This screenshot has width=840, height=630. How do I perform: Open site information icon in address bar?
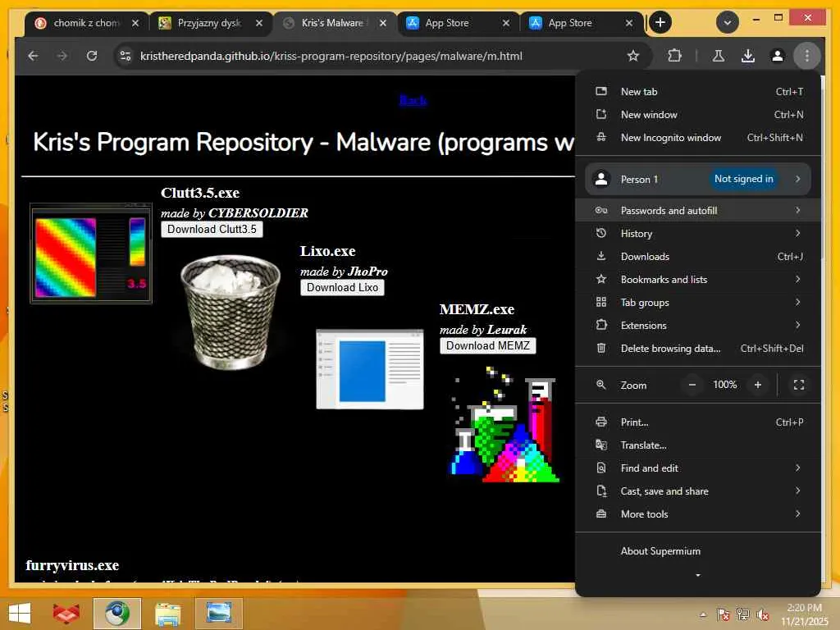pyautogui.click(x=126, y=56)
